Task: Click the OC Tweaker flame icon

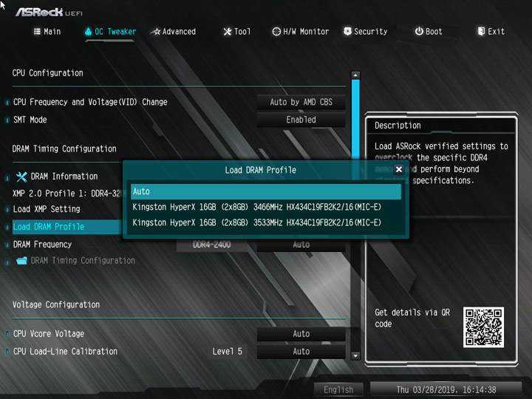Action: click(88, 32)
